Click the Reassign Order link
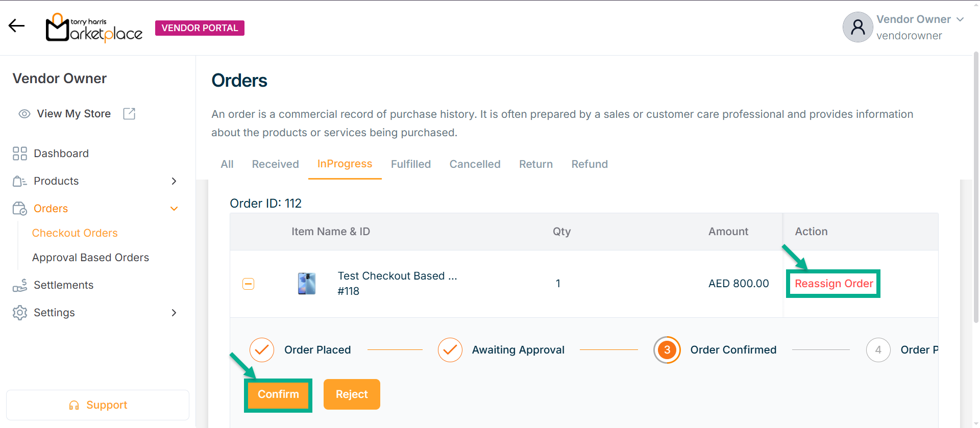The image size is (980, 428). point(834,284)
